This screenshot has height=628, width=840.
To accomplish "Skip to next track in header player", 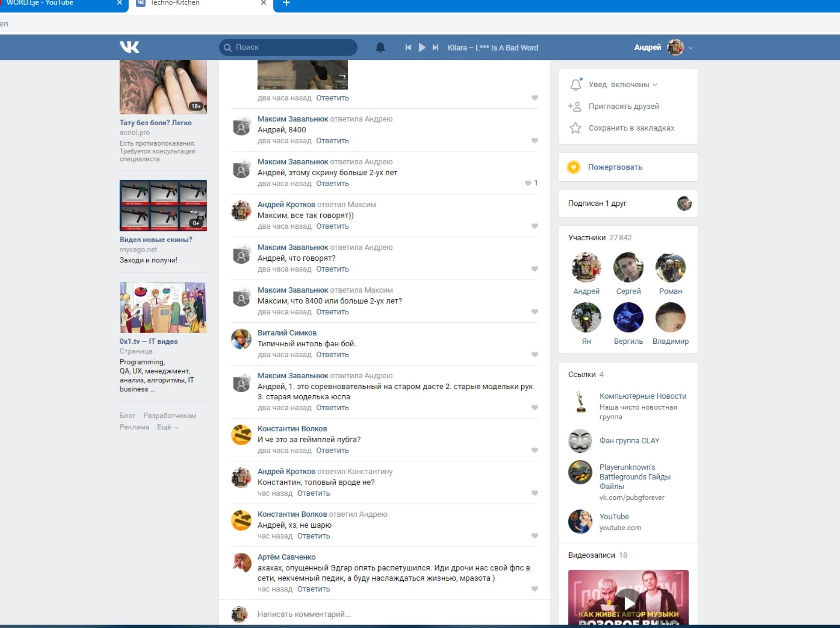I will (x=435, y=47).
